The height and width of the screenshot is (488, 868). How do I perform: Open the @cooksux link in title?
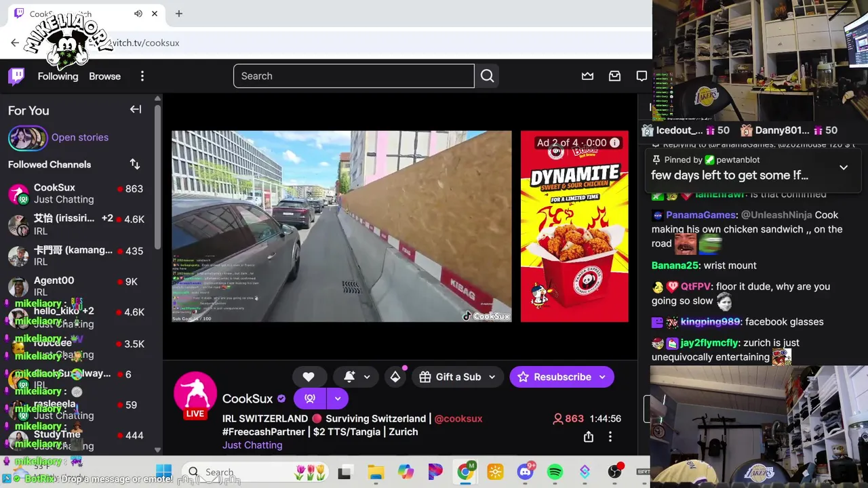click(458, 418)
